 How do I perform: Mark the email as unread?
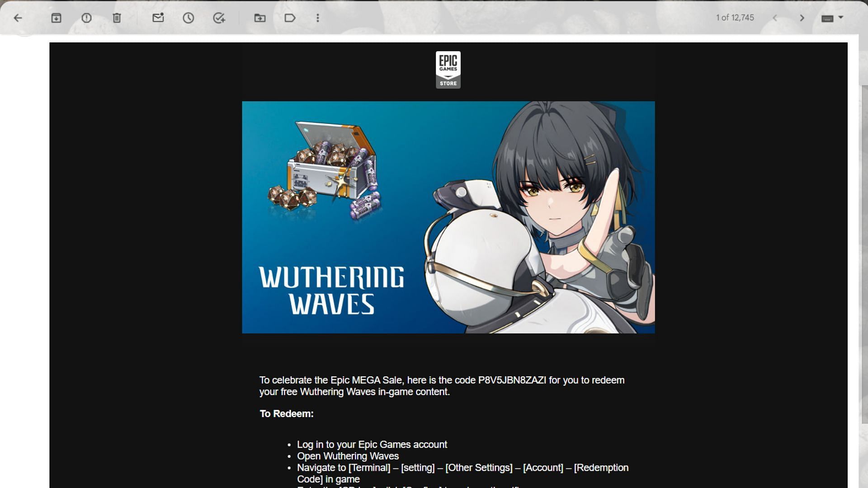[158, 18]
